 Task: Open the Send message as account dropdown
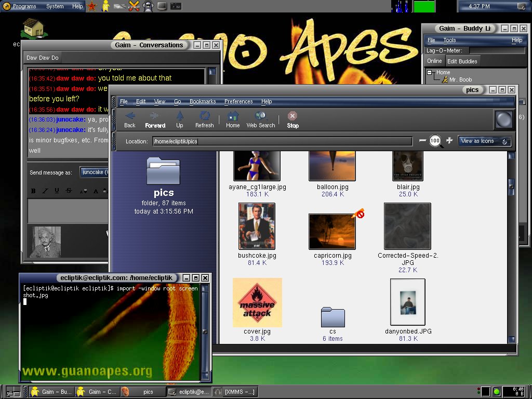pos(95,172)
